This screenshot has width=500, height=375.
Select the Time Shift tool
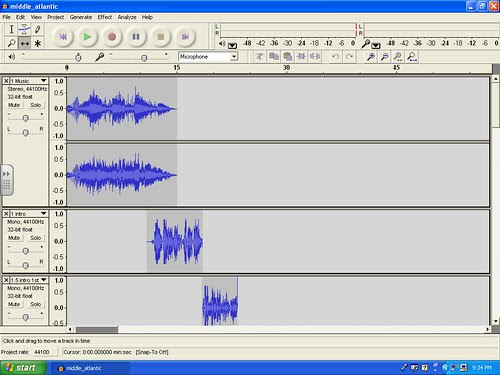(24, 43)
